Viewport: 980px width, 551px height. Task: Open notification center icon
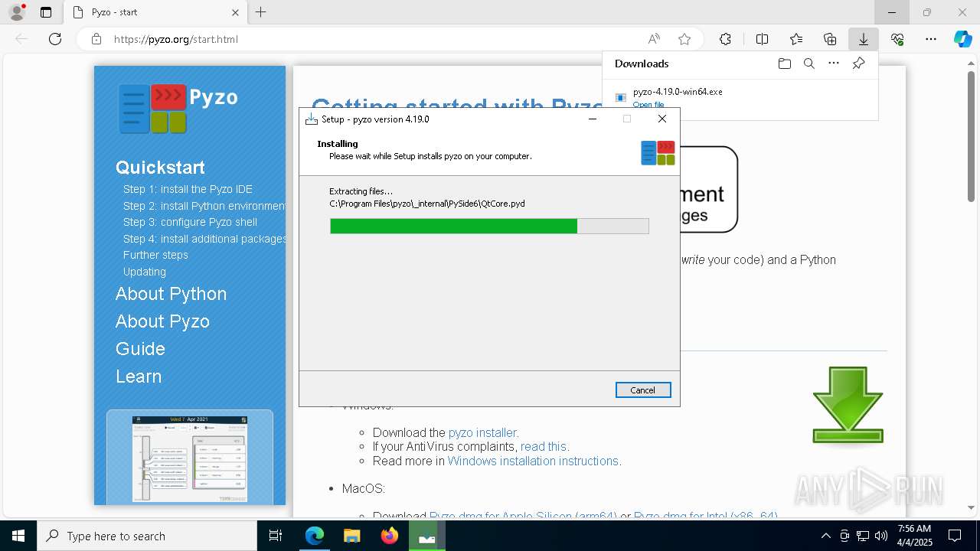point(955,536)
